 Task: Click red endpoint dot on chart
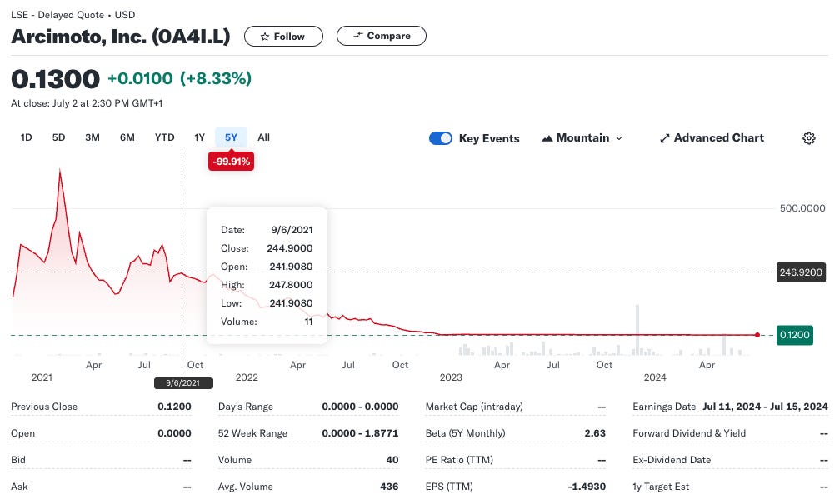click(x=757, y=335)
